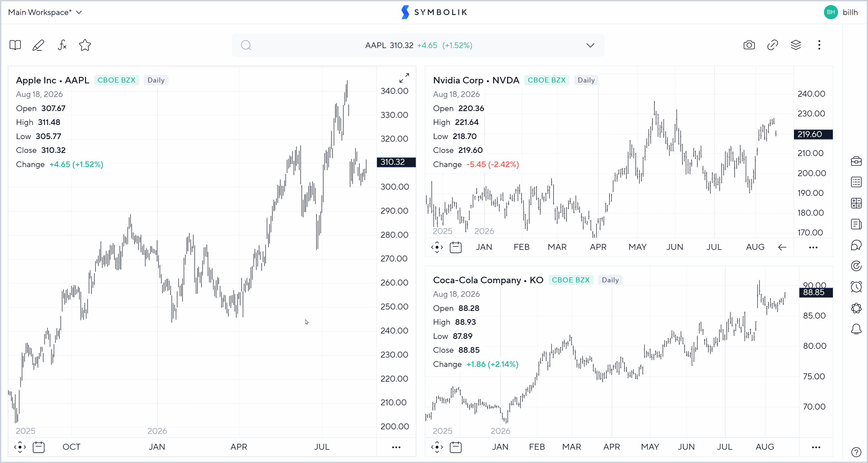Click the Apple Inc • AAPL chart title
The width and height of the screenshot is (868, 463).
click(53, 80)
